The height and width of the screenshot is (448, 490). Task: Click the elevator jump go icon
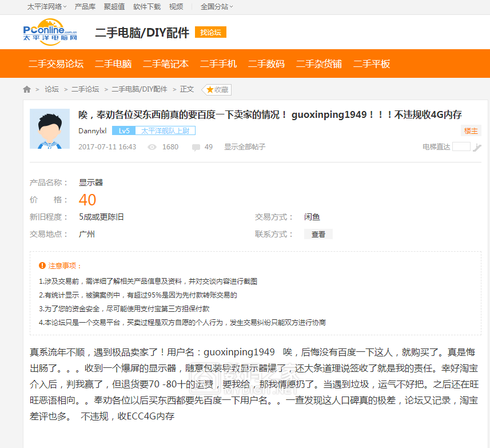[477, 147]
